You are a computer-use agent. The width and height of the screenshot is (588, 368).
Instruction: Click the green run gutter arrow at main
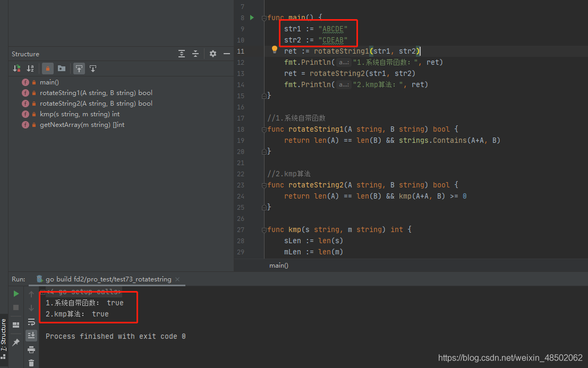click(252, 18)
